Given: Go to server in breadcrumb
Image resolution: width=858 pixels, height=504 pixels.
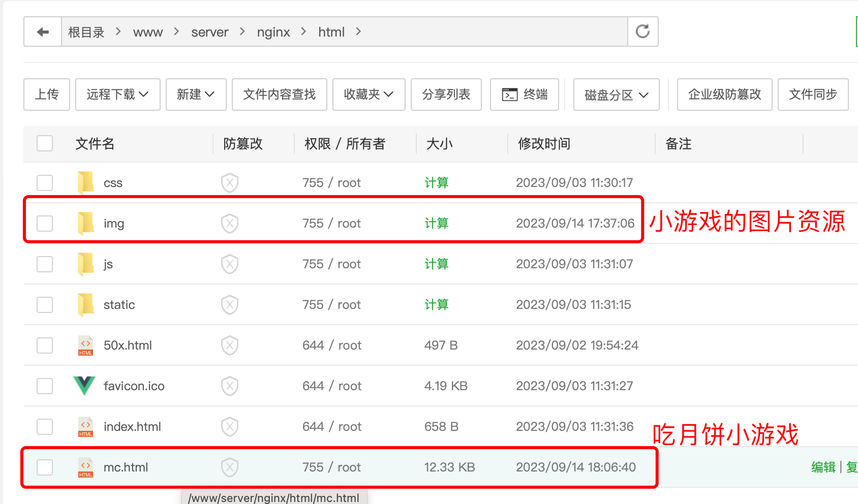Looking at the screenshot, I should (x=210, y=32).
